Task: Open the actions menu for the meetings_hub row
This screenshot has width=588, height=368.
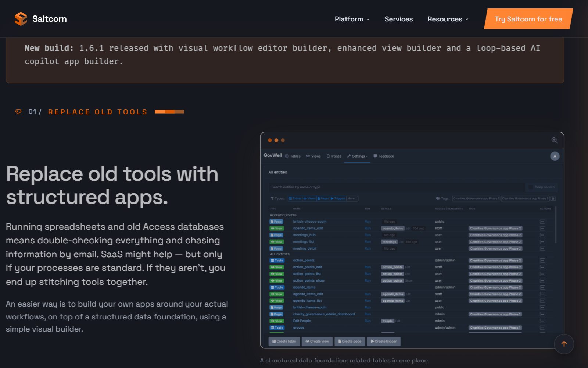Action: [x=542, y=235]
